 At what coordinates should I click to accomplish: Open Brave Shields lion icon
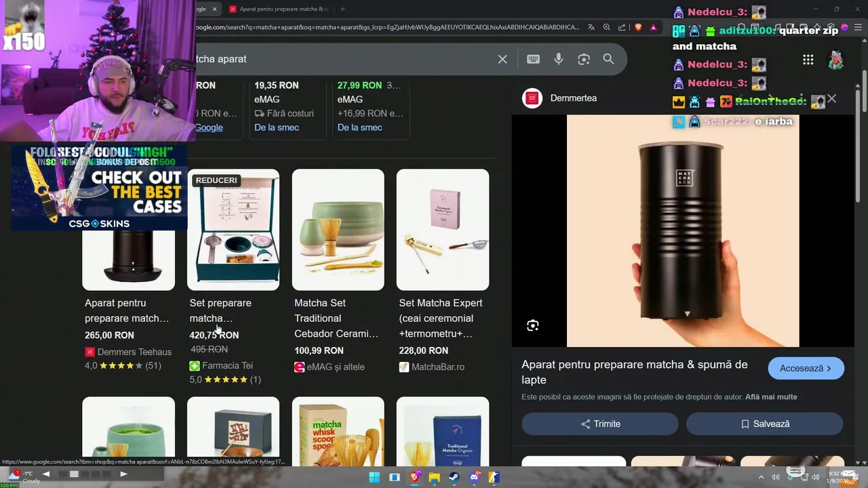pos(638,27)
